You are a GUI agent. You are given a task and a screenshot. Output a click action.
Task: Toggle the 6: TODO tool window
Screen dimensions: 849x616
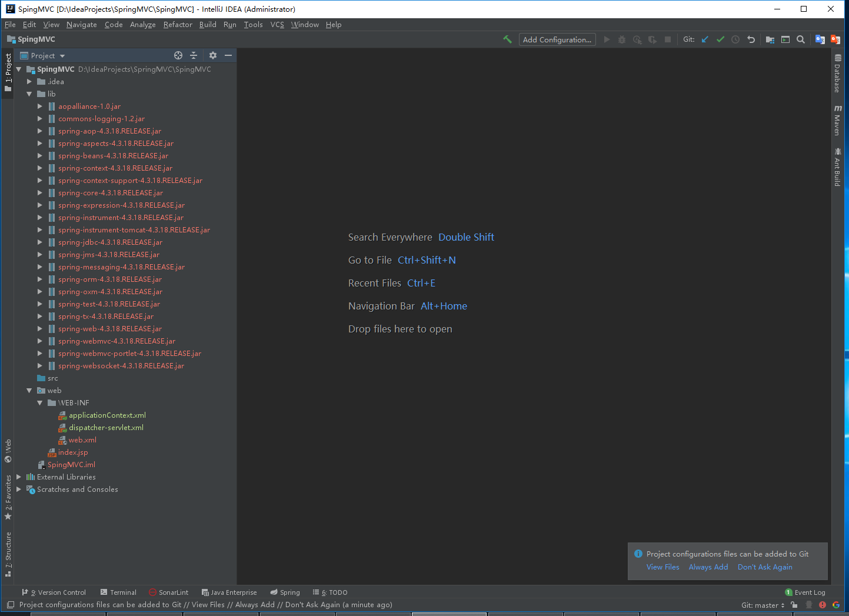point(330,592)
